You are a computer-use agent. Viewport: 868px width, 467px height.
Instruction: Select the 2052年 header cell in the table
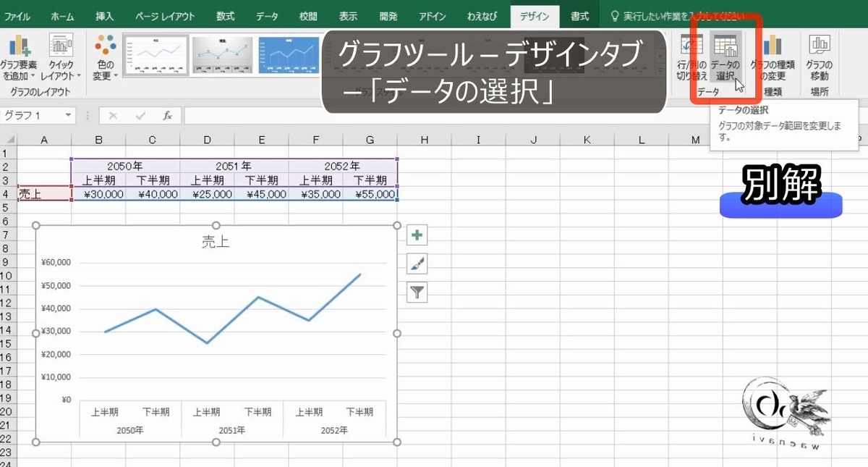tap(342, 167)
